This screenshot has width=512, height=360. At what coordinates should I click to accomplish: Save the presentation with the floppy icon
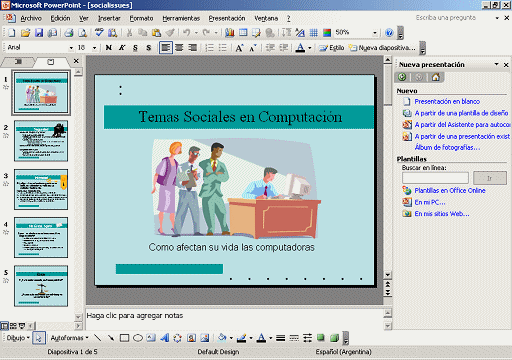click(39, 33)
